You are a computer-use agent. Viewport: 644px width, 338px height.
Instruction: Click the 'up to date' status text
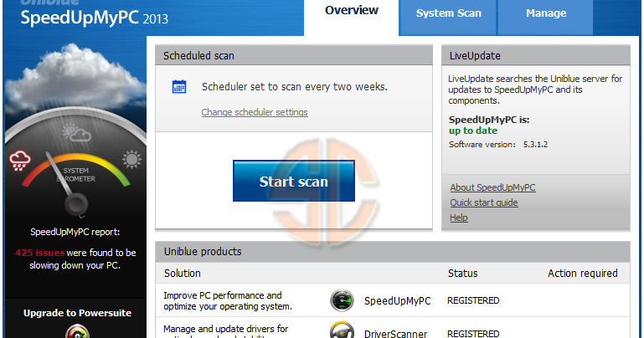pos(472,131)
